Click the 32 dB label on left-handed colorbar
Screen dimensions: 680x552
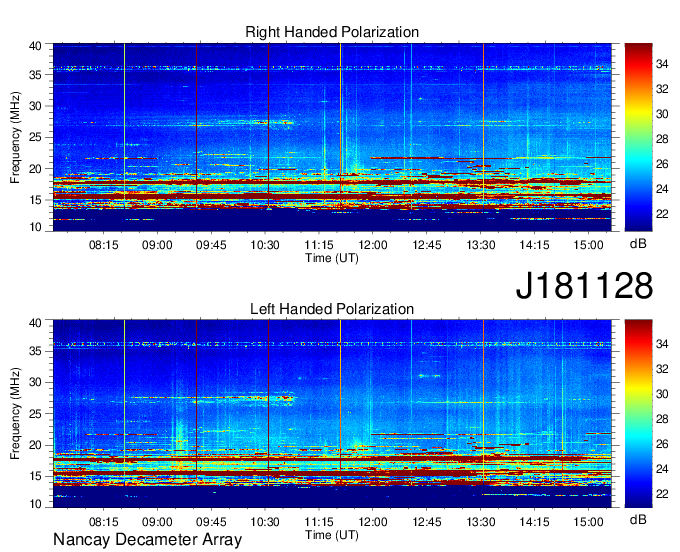[662, 369]
